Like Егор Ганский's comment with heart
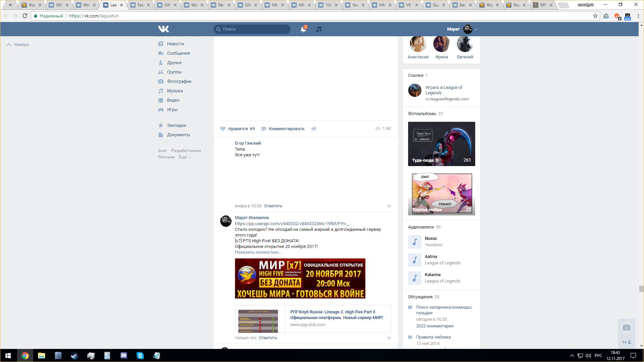 coord(389,206)
